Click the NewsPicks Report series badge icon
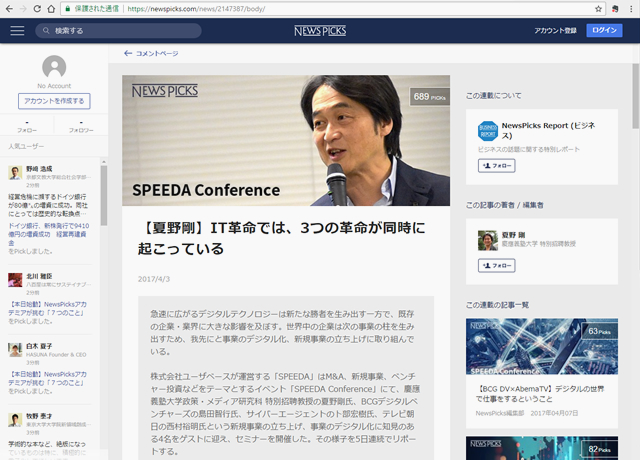The width and height of the screenshot is (640, 460). [x=487, y=131]
